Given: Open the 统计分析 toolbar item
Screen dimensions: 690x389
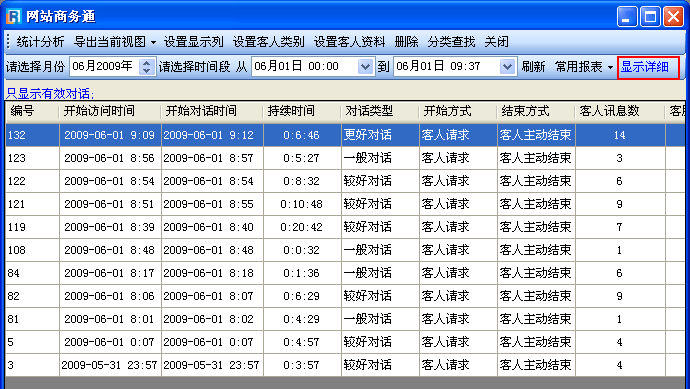Looking at the screenshot, I should click(40, 42).
